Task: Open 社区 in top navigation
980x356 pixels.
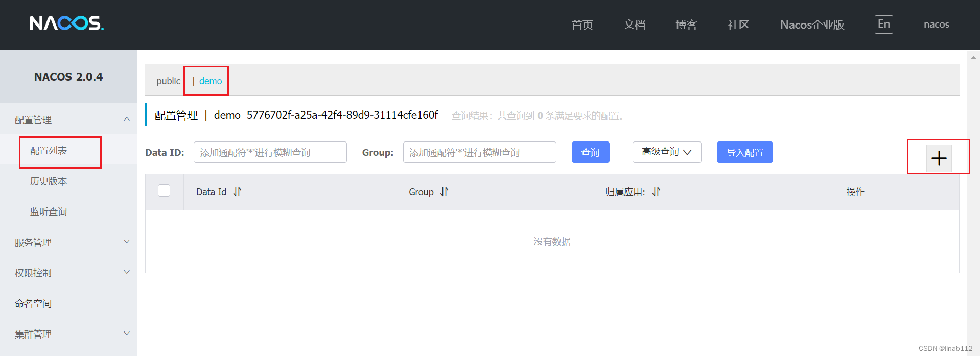Action: click(x=738, y=25)
